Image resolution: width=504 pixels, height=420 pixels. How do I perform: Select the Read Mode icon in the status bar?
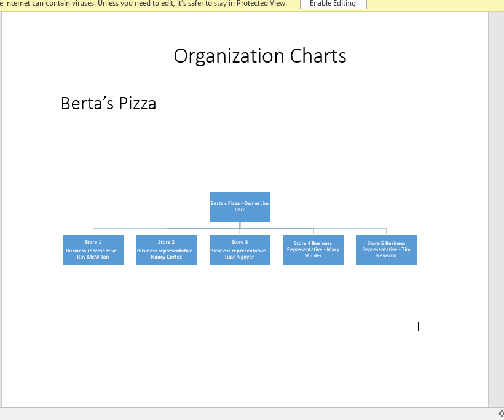(x=499, y=412)
